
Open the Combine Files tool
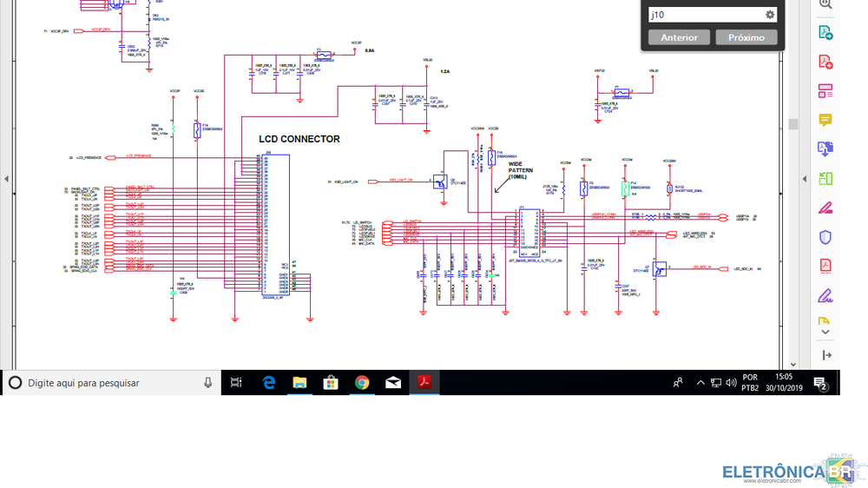pyautogui.click(x=825, y=149)
